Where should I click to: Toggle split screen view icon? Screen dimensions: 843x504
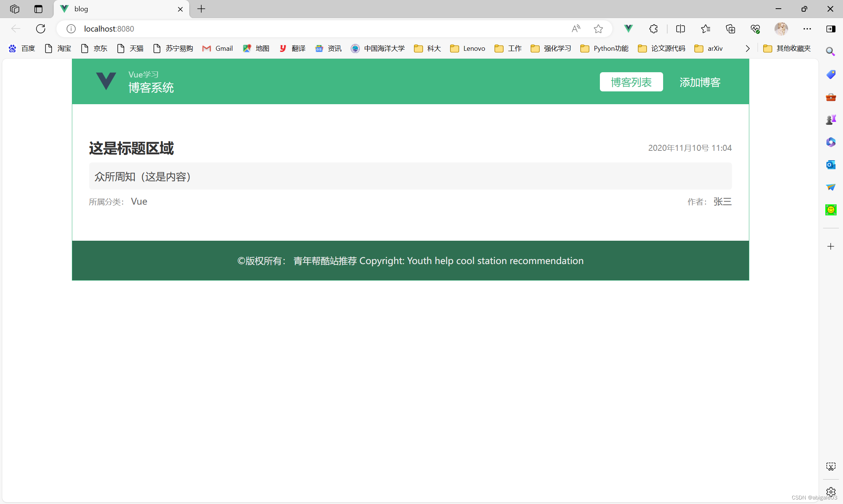coord(680,29)
